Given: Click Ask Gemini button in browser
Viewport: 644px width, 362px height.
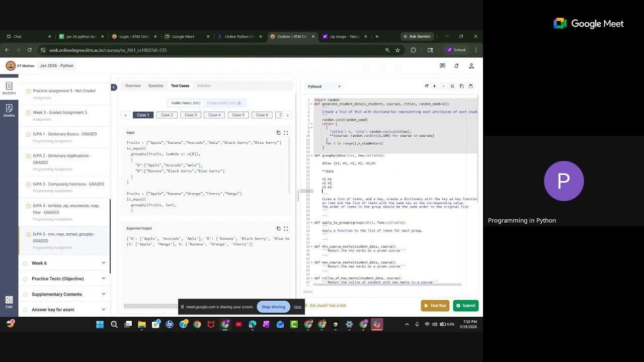Looking at the screenshot, I should 417,36.
